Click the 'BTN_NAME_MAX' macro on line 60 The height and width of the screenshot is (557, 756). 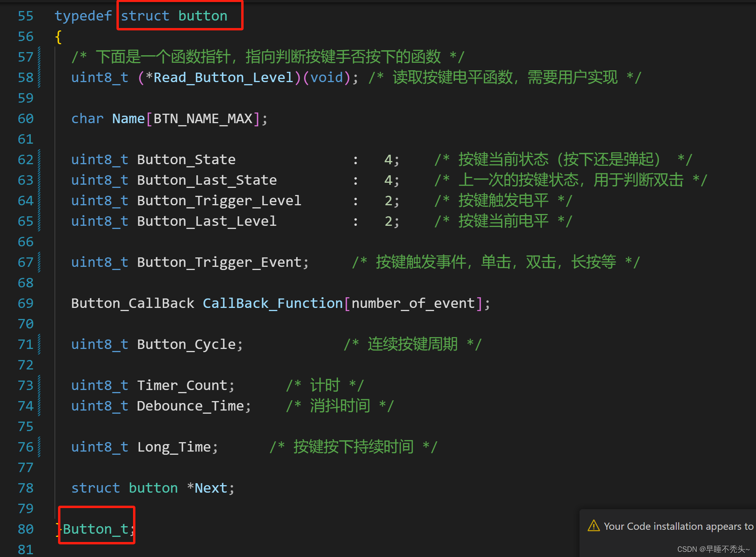203,119
